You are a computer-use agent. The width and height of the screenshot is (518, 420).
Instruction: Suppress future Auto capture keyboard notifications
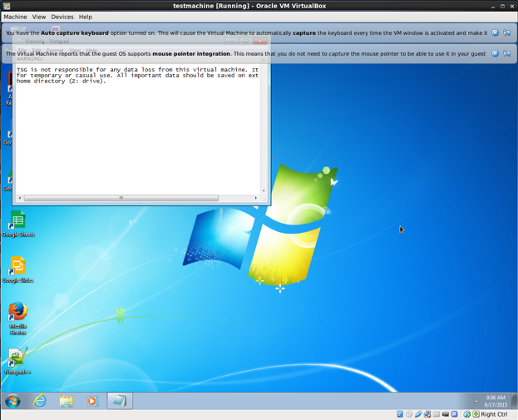506,32
